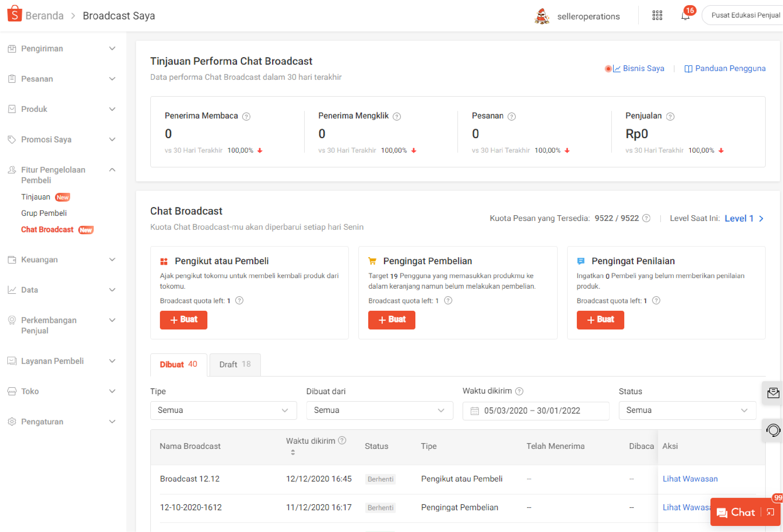Sort by Waktu dikirim column arrows

(x=293, y=453)
